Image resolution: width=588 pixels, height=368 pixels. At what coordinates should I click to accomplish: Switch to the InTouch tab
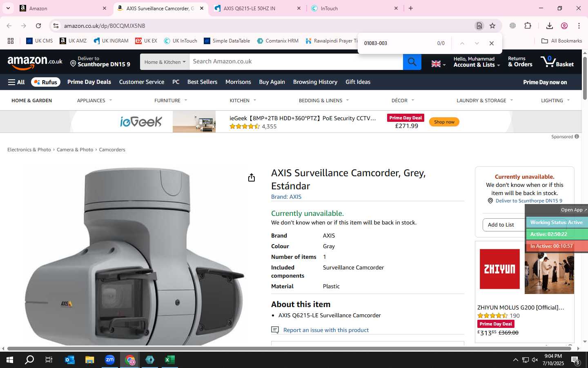pyautogui.click(x=354, y=8)
